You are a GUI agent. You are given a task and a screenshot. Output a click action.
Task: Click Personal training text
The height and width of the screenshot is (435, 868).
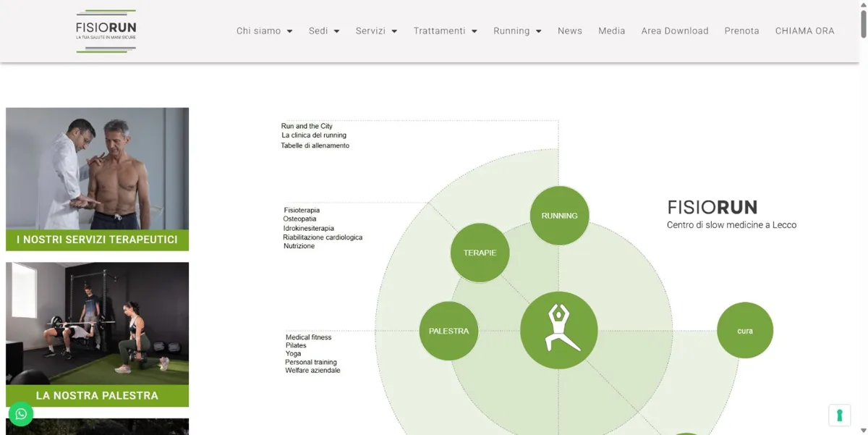(311, 363)
